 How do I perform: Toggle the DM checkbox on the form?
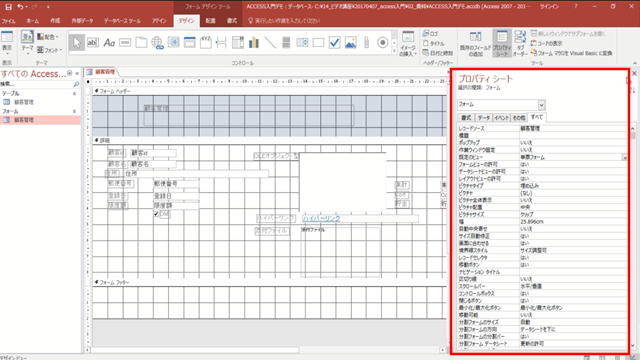point(156,213)
